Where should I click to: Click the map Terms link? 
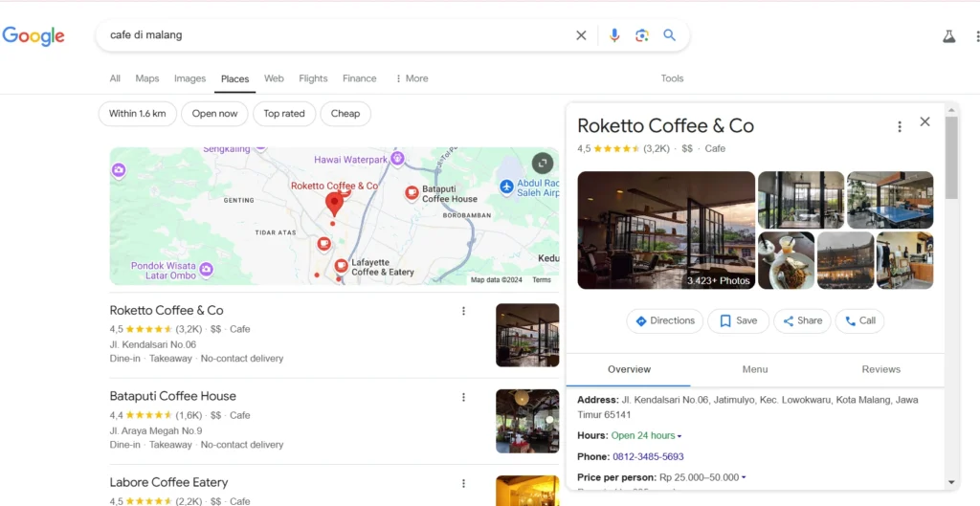tap(542, 280)
